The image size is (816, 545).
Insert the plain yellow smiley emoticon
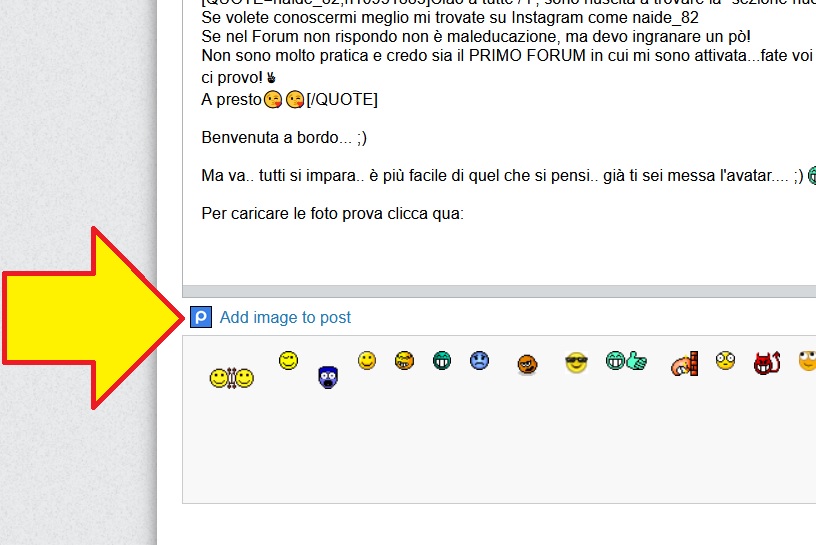(367, 361)
